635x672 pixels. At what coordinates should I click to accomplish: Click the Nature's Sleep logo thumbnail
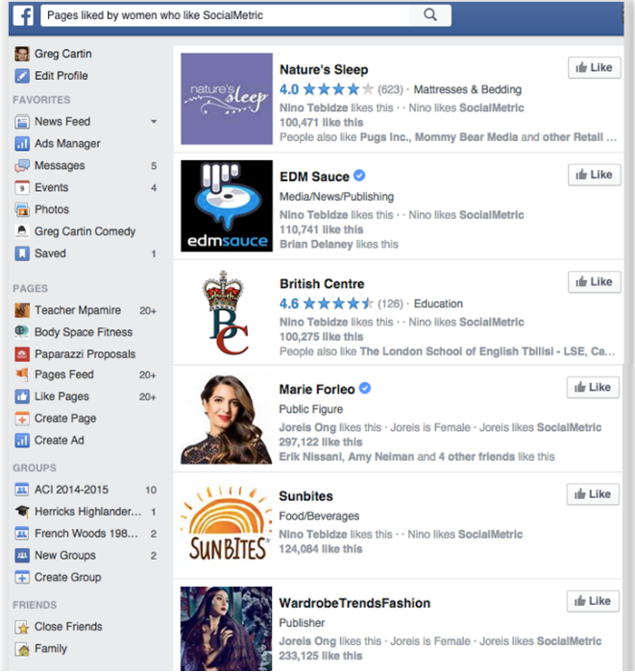[x=227, y=99]
